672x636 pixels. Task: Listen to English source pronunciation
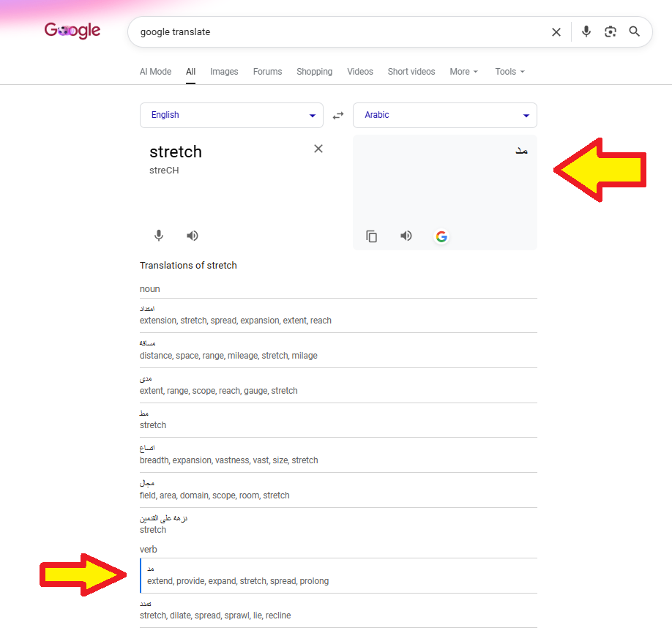click(192, 236)
